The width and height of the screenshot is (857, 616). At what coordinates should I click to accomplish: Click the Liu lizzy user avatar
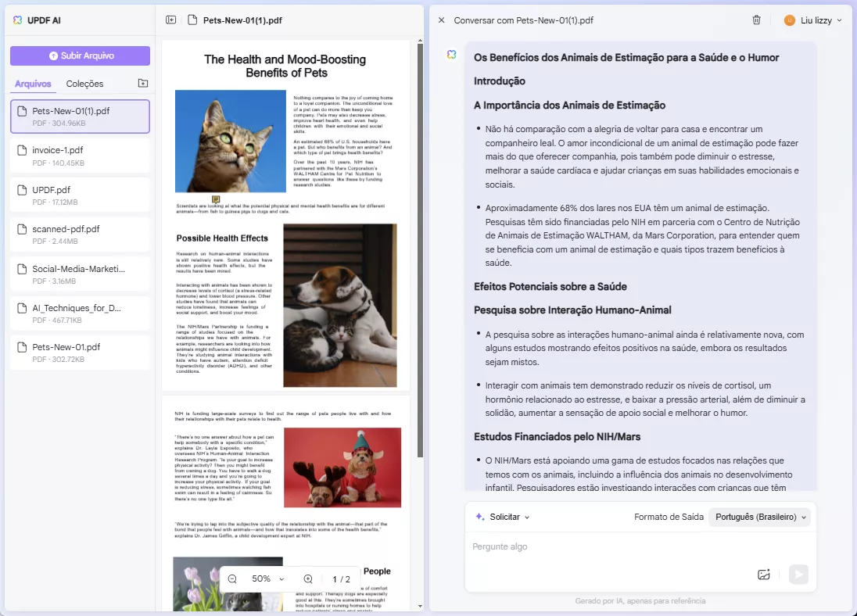(x=789, y=20)
